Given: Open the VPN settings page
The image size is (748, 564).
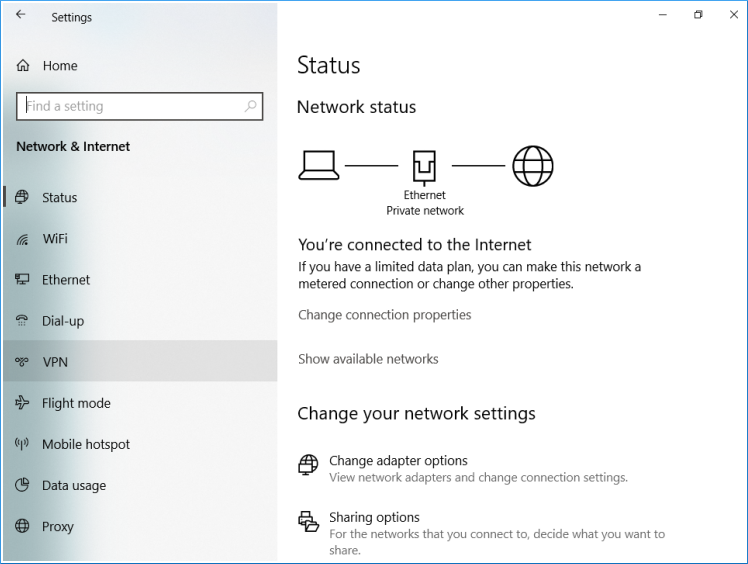Looking at the screenshot, I should point(55,362).
